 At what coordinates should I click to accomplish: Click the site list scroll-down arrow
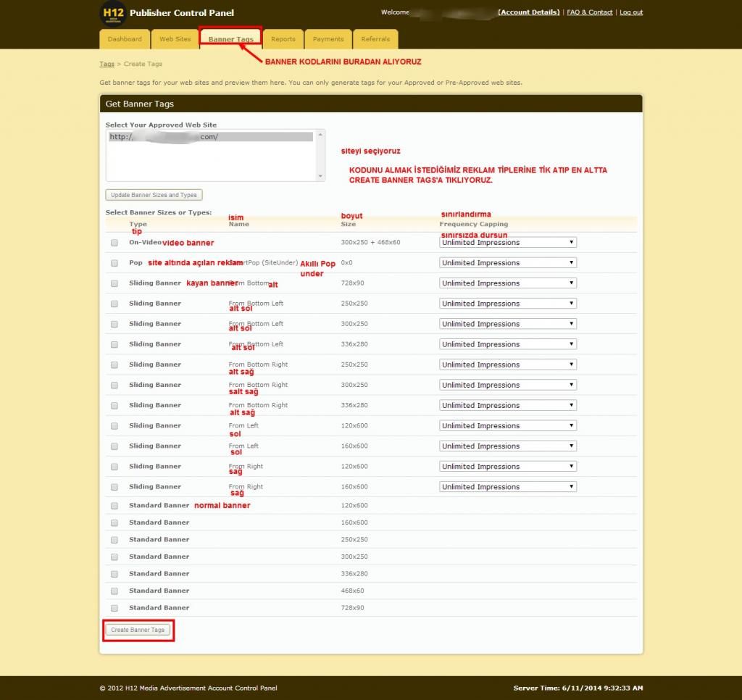point(321,176)
